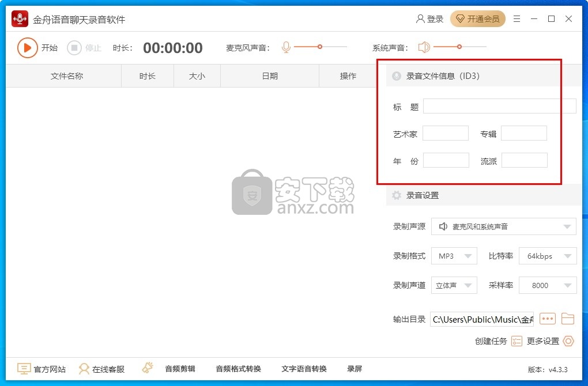Sort by the 时长 column header
The width and height of the screenshot is (588, 386).
point(148,76)
